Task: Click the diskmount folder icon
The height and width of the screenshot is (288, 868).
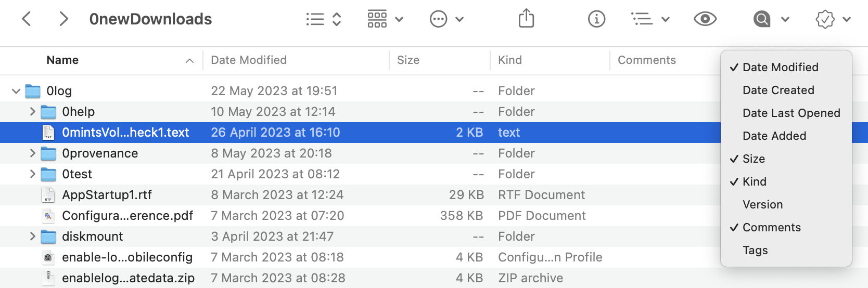Action: [x=48, y=237]
